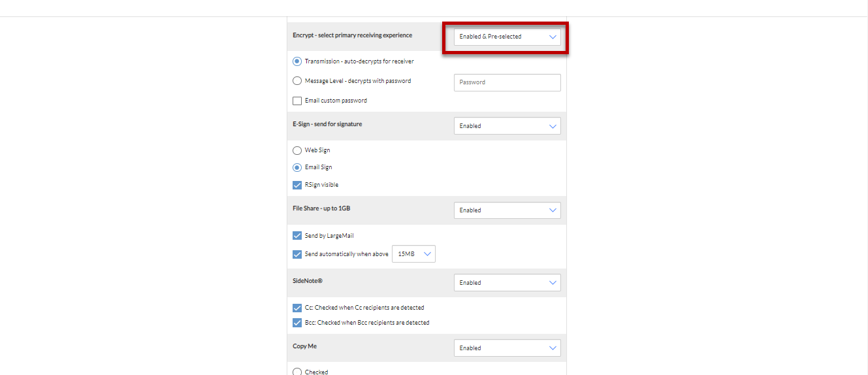Check the Email custom password box
This screenshot has width=868, height=375.
[x=297, y=101]
